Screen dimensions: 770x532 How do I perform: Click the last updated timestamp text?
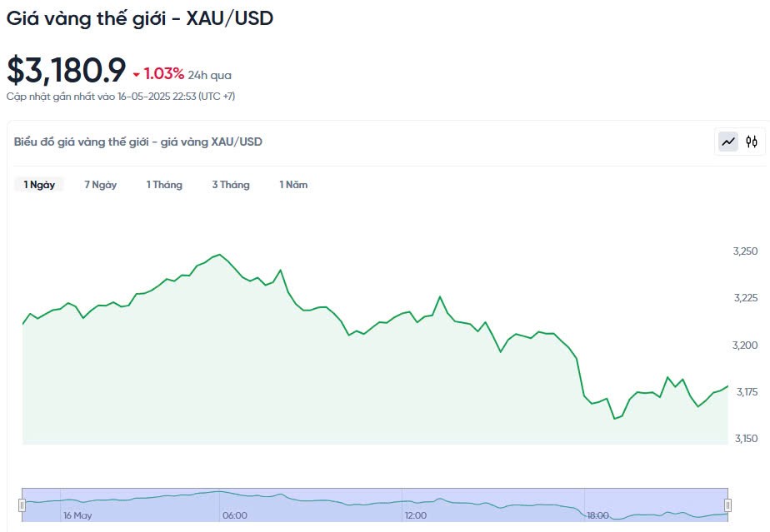(121, 97)
